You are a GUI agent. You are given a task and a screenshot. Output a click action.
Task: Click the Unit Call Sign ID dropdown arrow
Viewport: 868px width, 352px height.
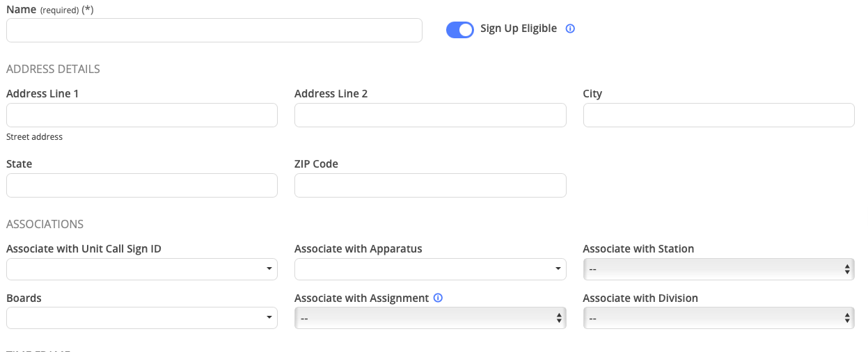269,269
